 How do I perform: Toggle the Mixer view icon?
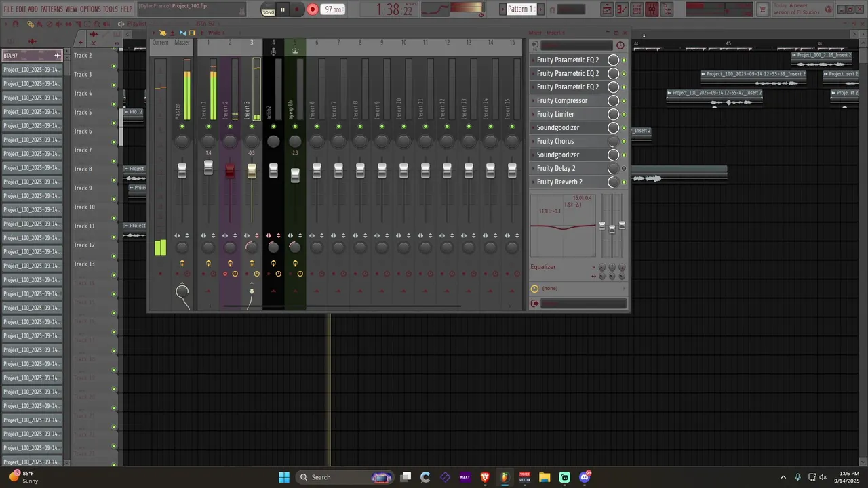(x=652, y=9)
